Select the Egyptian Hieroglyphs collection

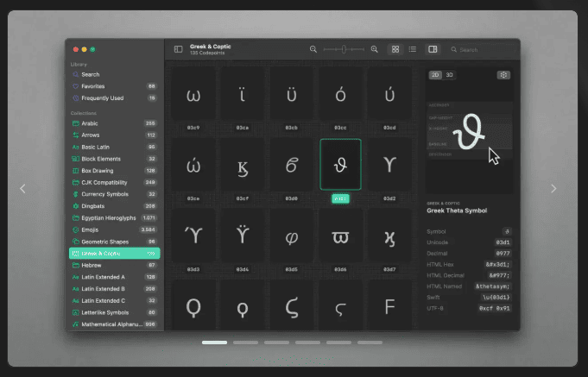point(114,217)
